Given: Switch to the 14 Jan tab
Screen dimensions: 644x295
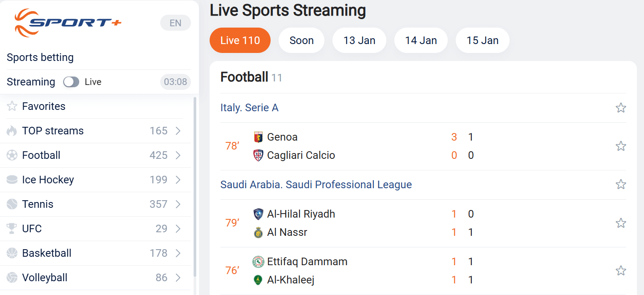Looking at the screenshot, I should pos(421,40).
